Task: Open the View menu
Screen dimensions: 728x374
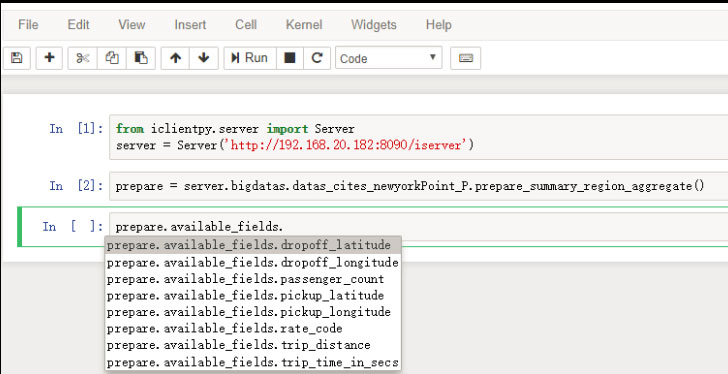Action: click(132, 25)
